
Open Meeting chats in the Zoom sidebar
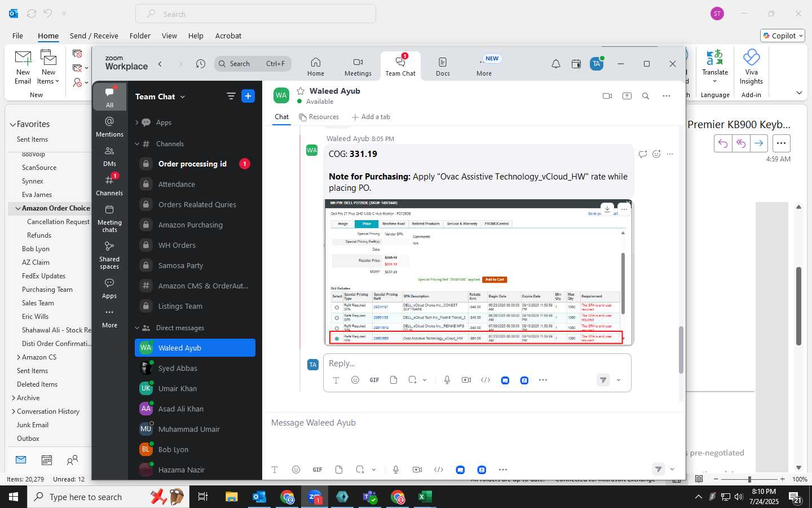(109, 218)
